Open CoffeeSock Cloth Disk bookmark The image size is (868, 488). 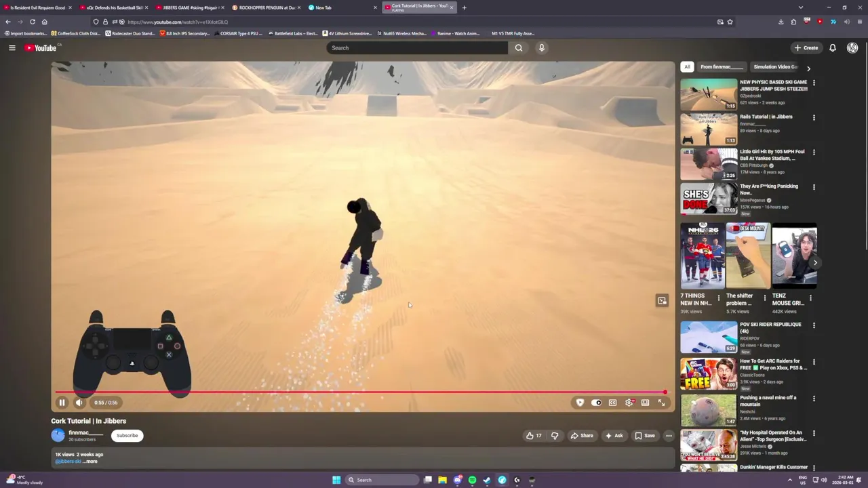tap(75, 33)
